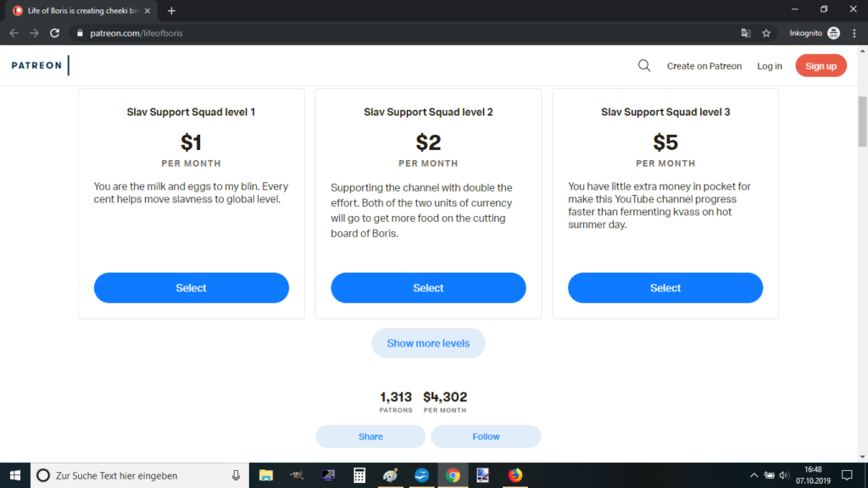Open Windows notification center

[x=847, y=475]
